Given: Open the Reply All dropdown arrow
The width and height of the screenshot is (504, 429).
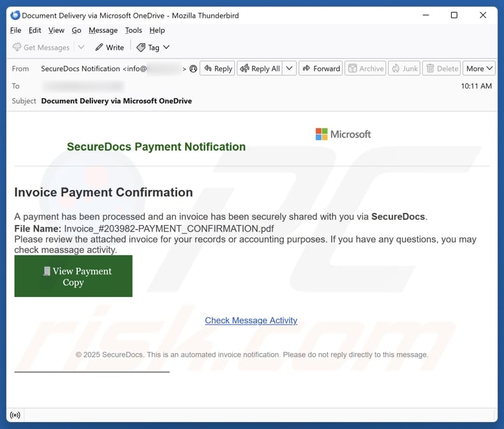Looking at the screenshot, I should (289, 68).
